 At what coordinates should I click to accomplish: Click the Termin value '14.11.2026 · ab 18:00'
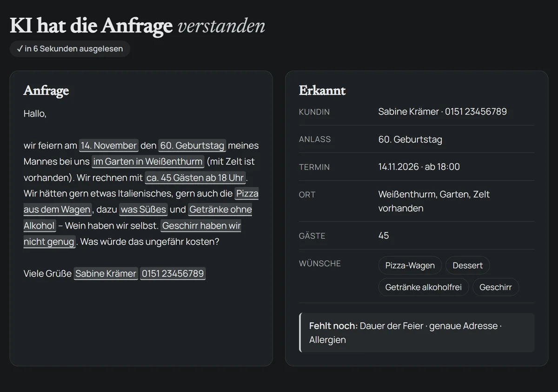click(419, 167)
